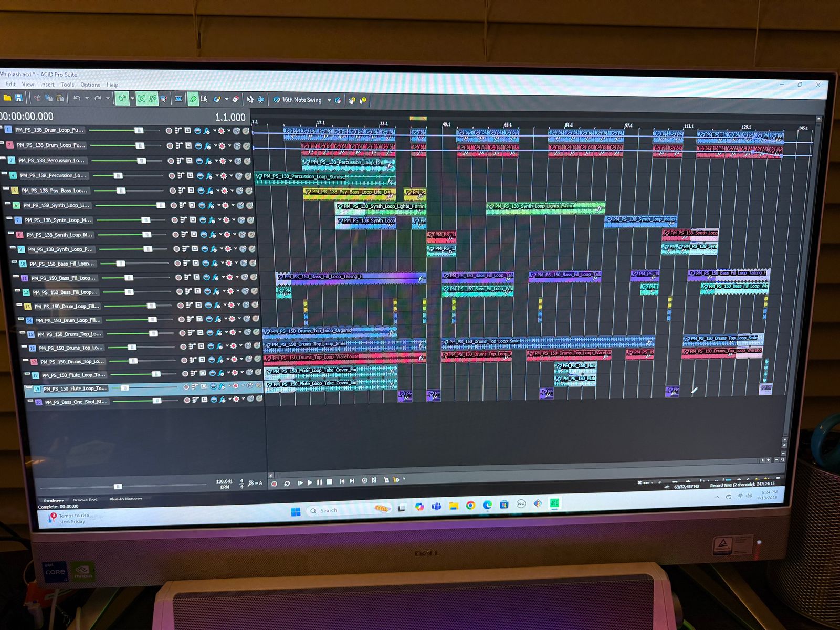Toggle Loop Playback in the transport bar
840x630 pixels.
coord(287,484)
